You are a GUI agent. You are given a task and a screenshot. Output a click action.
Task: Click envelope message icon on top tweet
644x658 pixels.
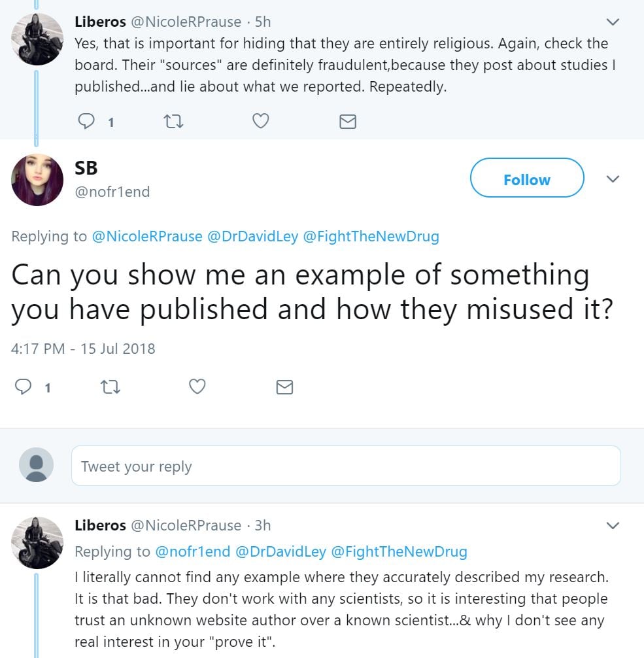coord(348,122)
